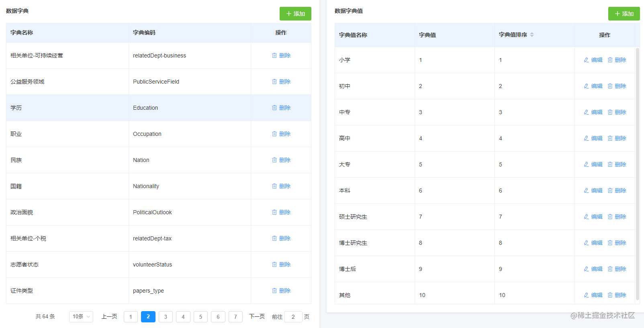Click trash icon in Occupation row
644x328 pixels.
274,134
